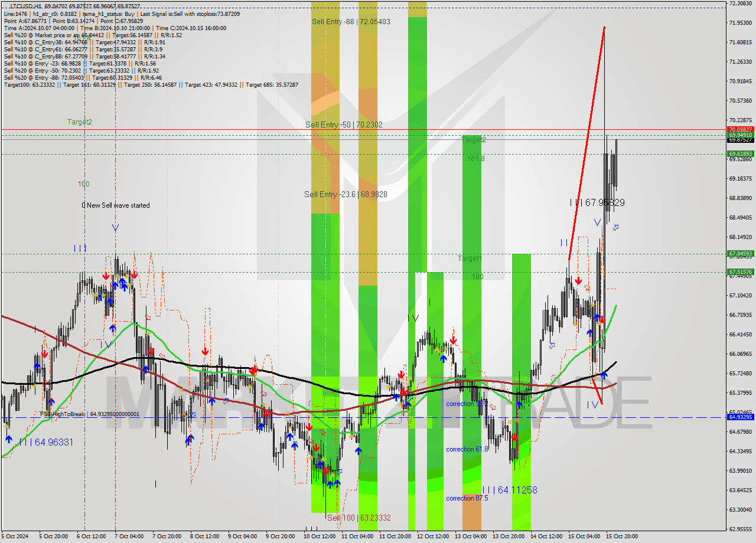Click the '0 New Sell wave started' annotation

point(116,205)
